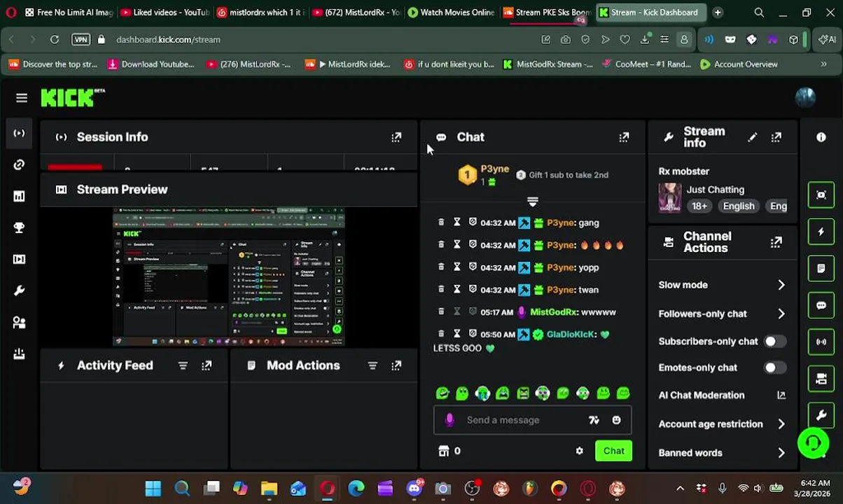Open the Kick hamburger menu
The height and width of the screenshot is (504, 843).
click(x=22, y=98)
